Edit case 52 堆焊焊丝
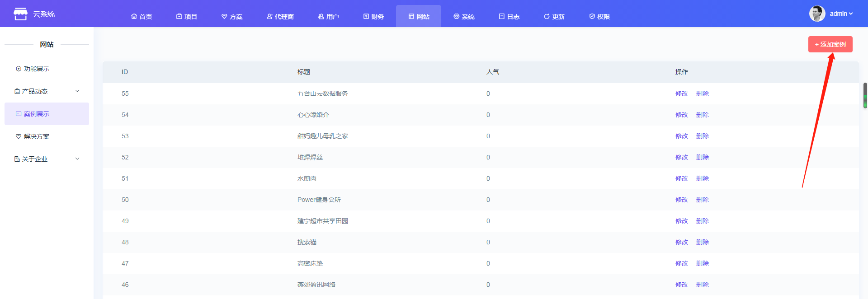 pyautogui.click(x=682, y=157)
